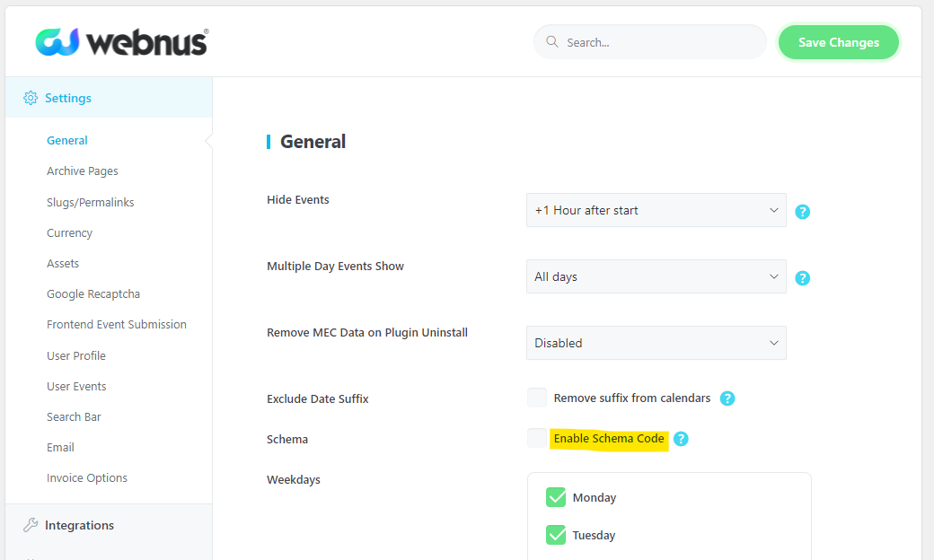
Task: Open Currency settings
Action: coord(70,233)
